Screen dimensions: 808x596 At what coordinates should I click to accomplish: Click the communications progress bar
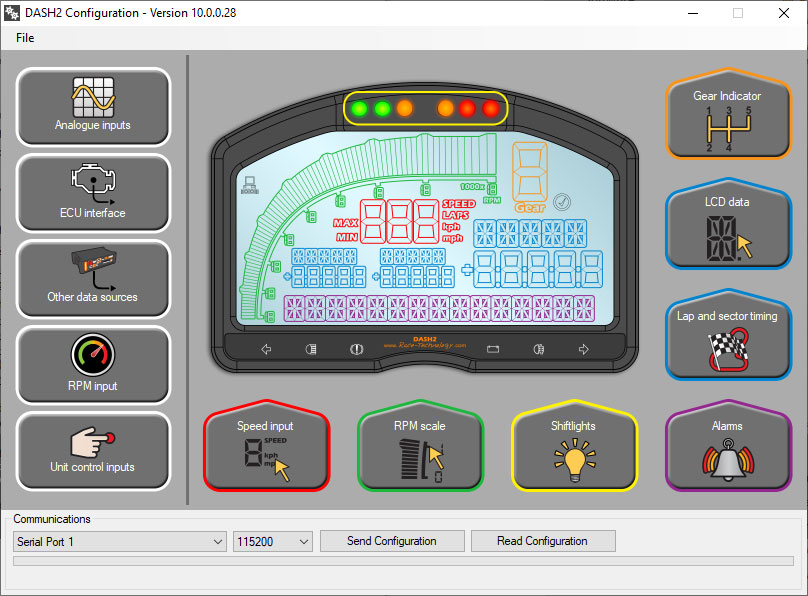coord(403,561)
